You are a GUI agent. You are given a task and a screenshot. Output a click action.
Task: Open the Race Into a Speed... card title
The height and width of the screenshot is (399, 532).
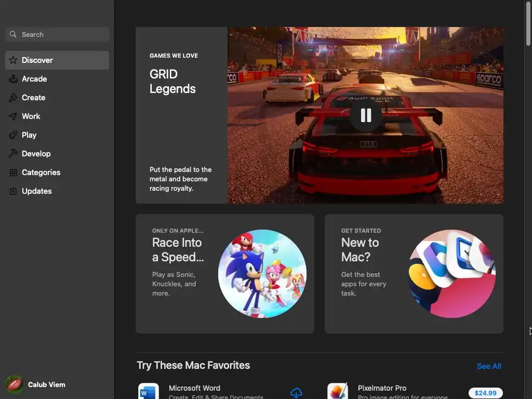pos(178,250)
